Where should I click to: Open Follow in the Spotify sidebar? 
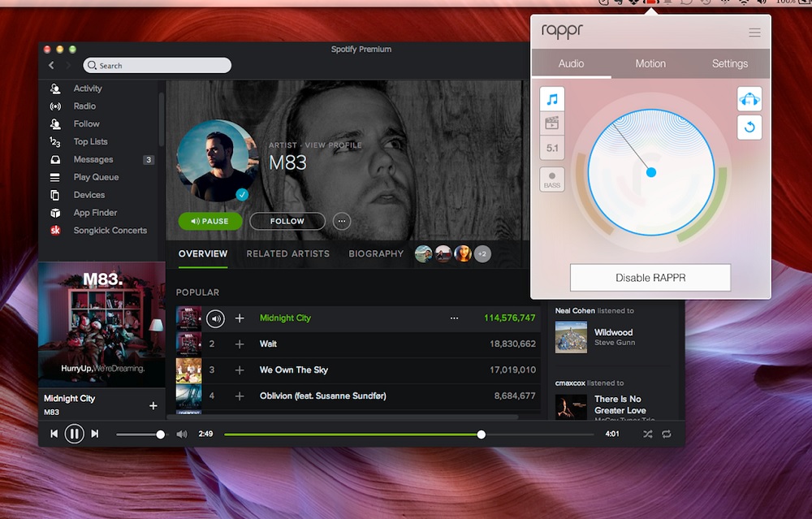coord(86,123)
